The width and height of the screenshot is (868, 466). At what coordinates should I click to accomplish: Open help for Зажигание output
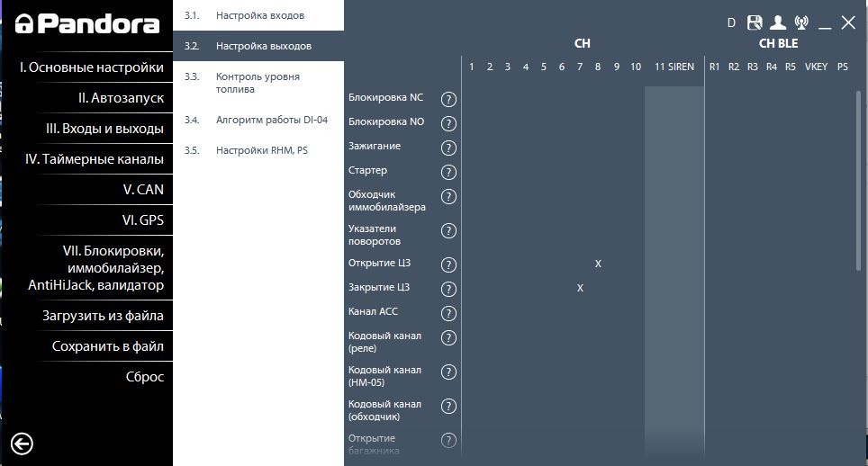pyautogui.click(x=448, y=148)
